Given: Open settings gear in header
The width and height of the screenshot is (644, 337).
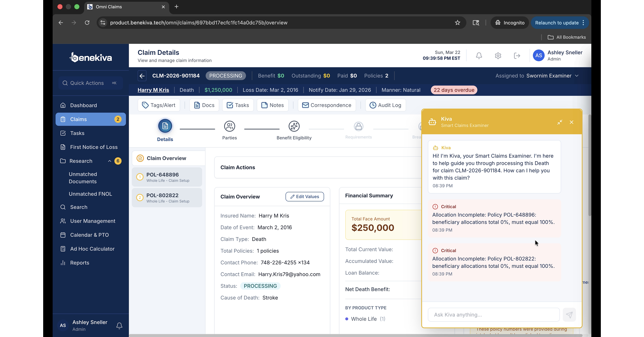Looking at the screenshot, I should [x=498, y=56].
